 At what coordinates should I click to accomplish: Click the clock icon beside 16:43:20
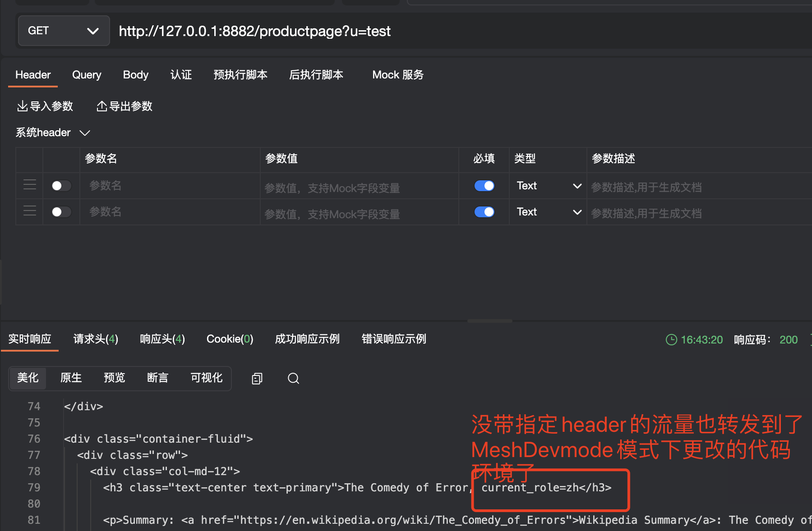coord(671,339)
